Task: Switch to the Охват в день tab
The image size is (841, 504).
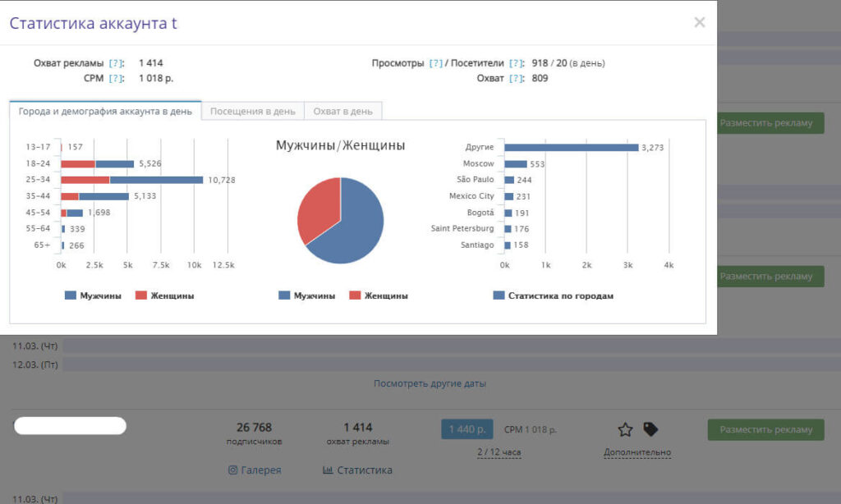Action: point(342,112)
